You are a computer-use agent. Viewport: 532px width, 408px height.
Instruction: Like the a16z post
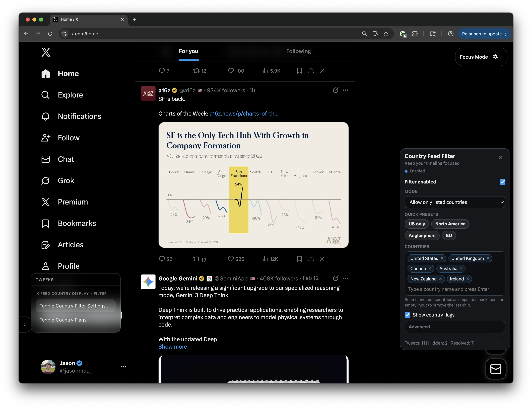[x=231, y=259]
